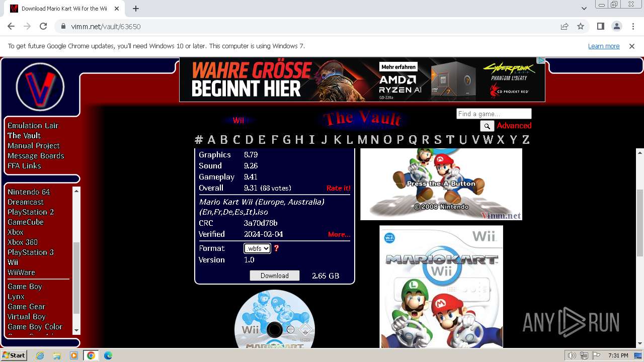Screen dimensions: 644x362
Task: Click the sidebar systems list scrollbar up arrow
Action: [x=76, y=191]
